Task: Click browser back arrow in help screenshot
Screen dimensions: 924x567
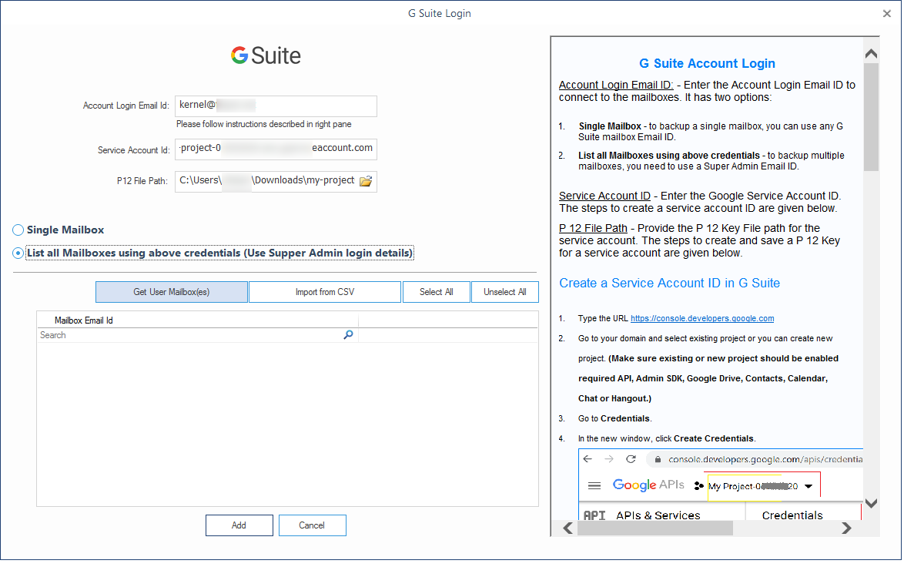Action: (x=588, y=459)
